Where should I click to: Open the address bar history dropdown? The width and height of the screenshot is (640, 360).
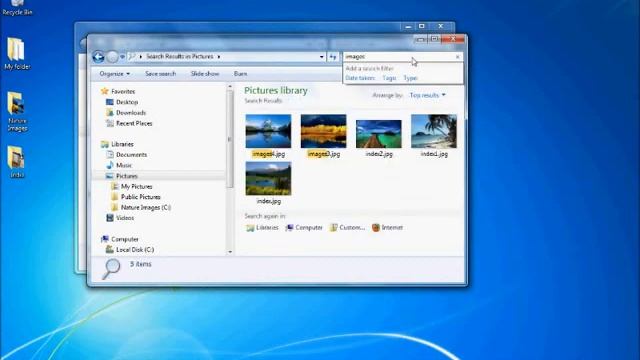(322, 57)
